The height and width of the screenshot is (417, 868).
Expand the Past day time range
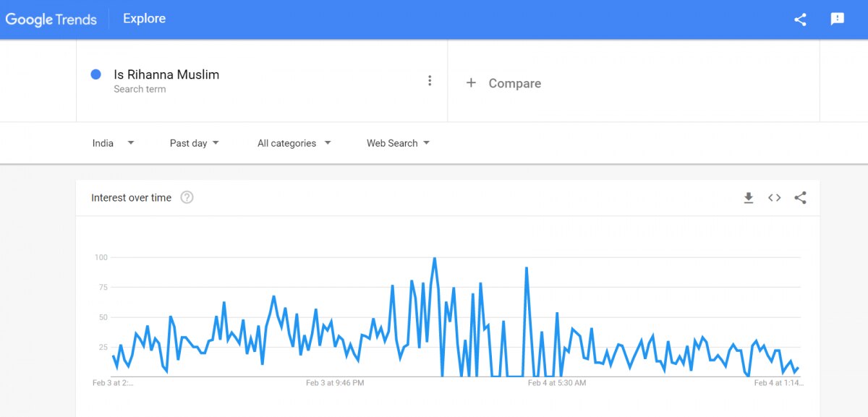194,143
